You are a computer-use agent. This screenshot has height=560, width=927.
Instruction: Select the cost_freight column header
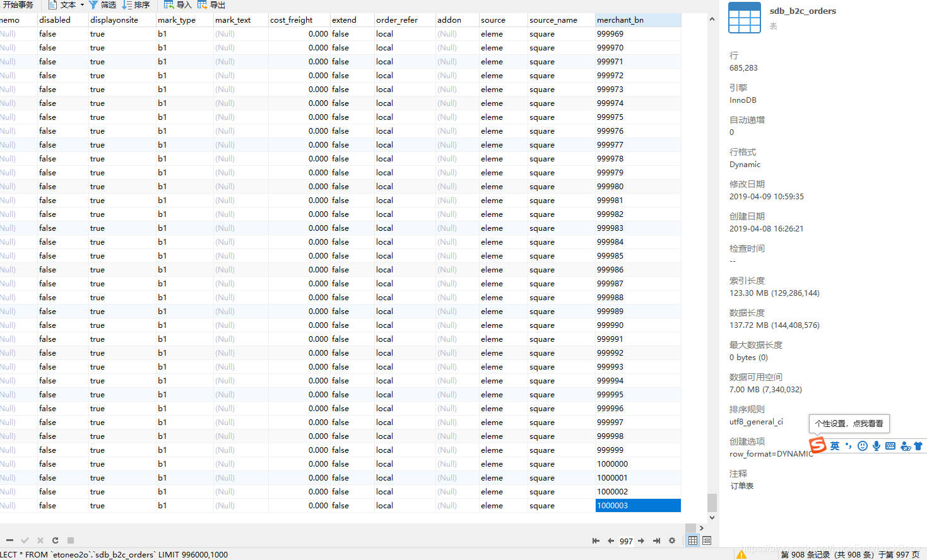pyautogui.click(x=292, y=20)
